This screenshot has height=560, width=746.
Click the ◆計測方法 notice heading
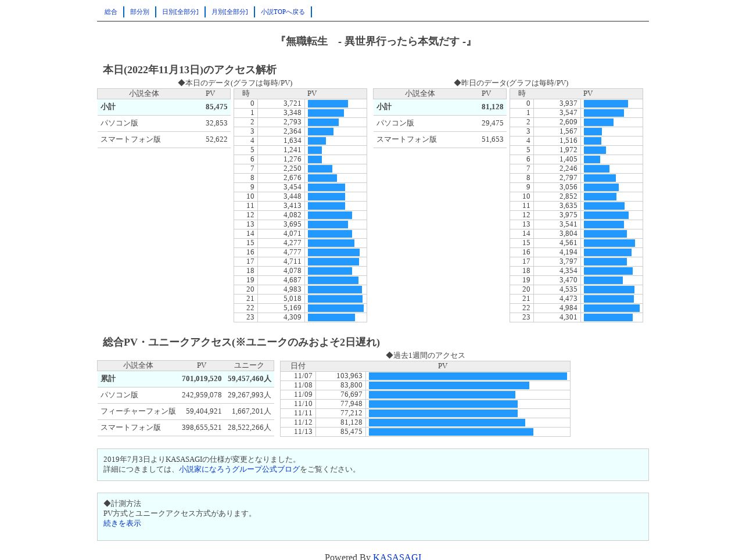pyautogui.click(x=122, y=504)
